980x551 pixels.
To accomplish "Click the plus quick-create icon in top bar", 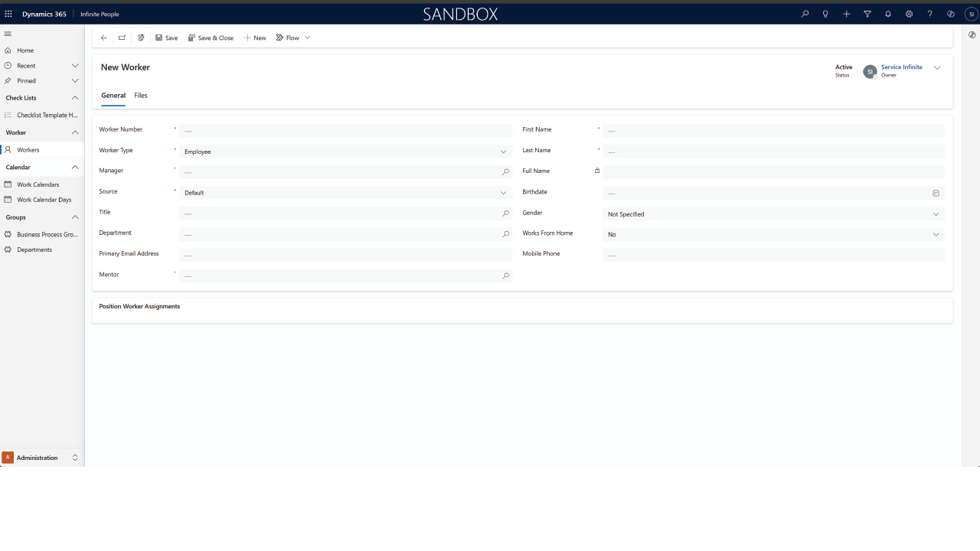I will (x=846, y=14).
